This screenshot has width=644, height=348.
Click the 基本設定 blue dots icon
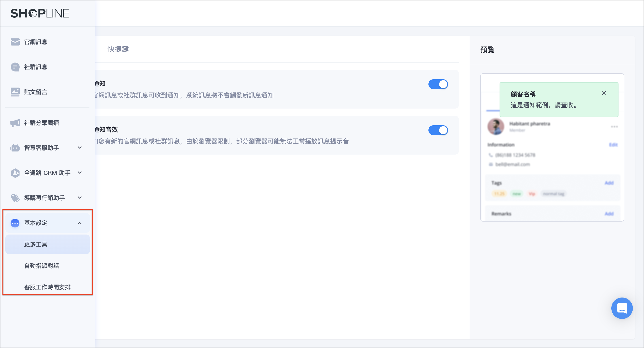[15, 223]
